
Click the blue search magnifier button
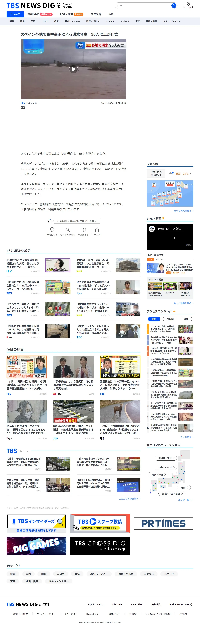(174, 5)
